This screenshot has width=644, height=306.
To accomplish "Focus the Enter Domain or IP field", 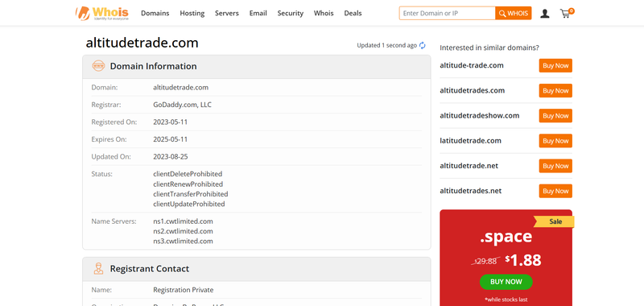I will pyautogui.click(x=447, y=13).
